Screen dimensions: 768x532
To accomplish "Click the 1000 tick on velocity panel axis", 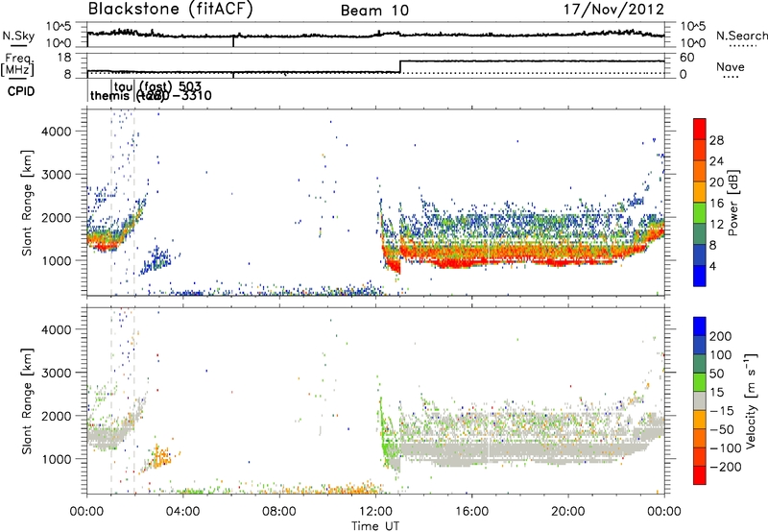I will click(56, 459).
